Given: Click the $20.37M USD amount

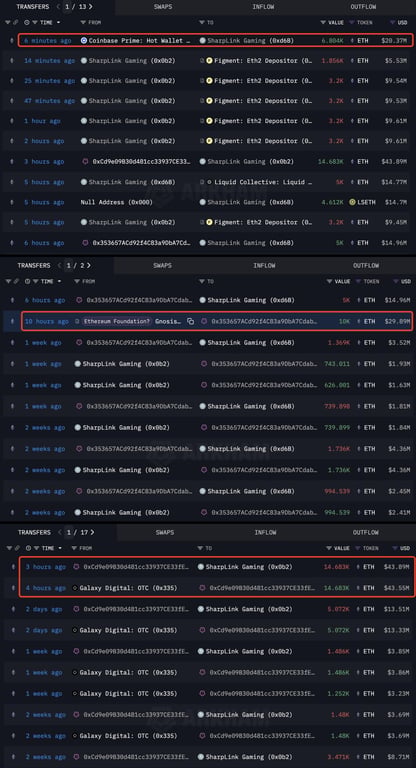Looking at the screenshot, I should (394, 41).
